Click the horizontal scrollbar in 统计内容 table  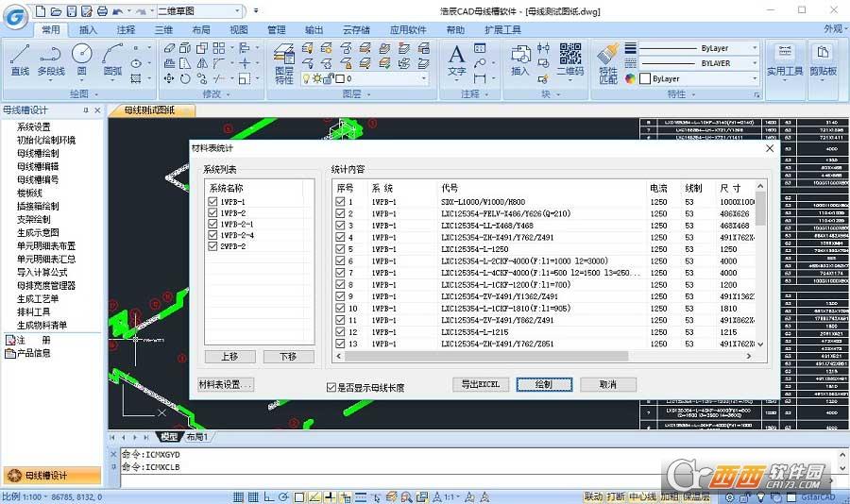click(485, 356)
